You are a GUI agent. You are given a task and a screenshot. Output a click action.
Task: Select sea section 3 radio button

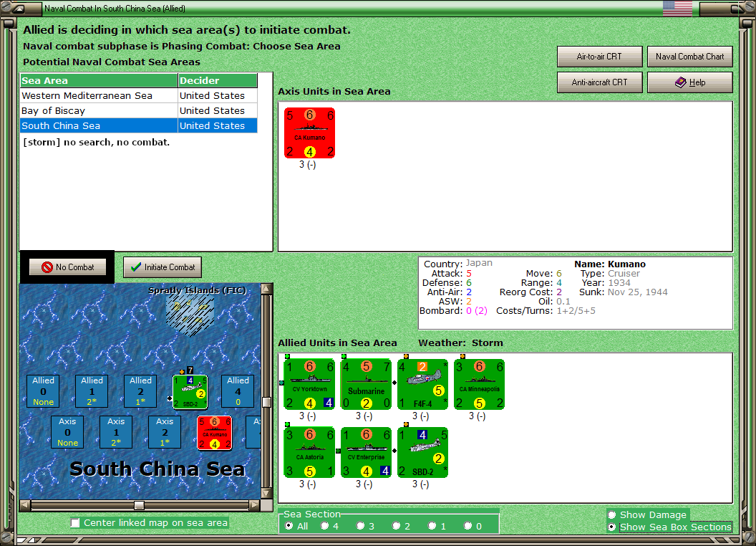(360, 526)
